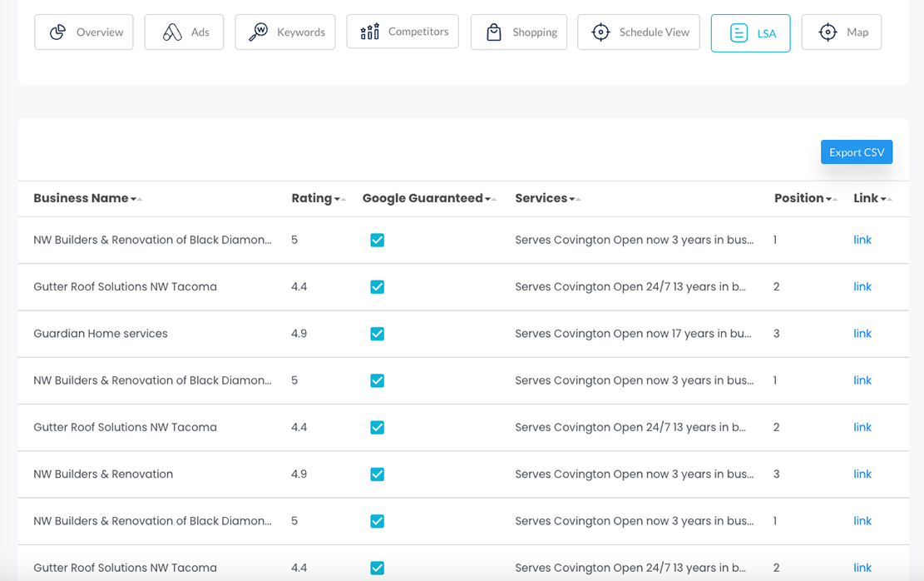Screen dimensions: 924x581
Task: Toggle checkbox in third NW Builders Black Diamond row
Action: [377, 521]
